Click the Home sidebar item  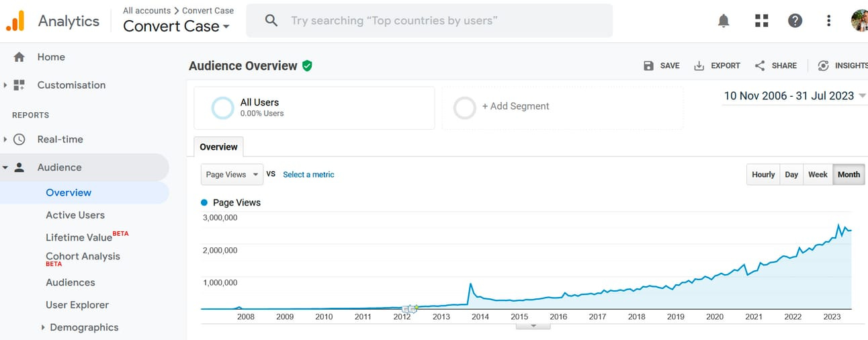51,57
